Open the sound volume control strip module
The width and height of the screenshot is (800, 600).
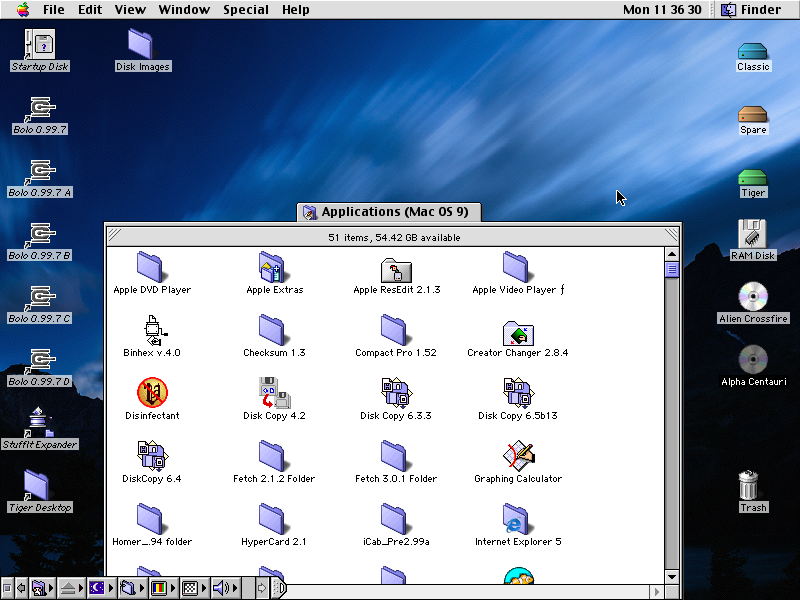pos(225,588)
